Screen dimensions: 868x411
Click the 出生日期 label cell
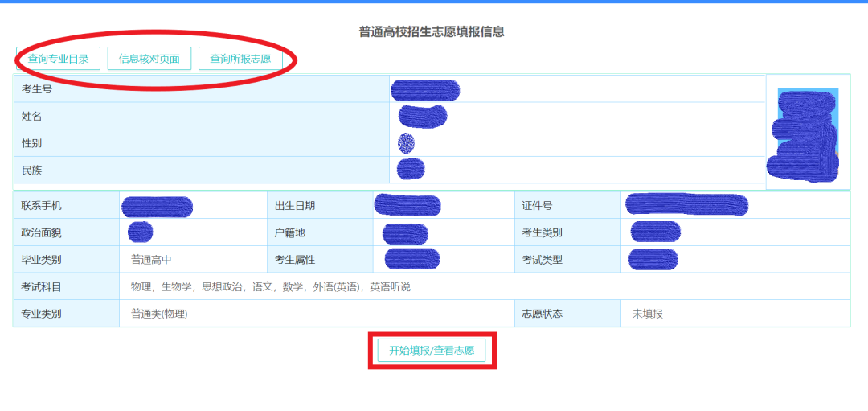320,206
